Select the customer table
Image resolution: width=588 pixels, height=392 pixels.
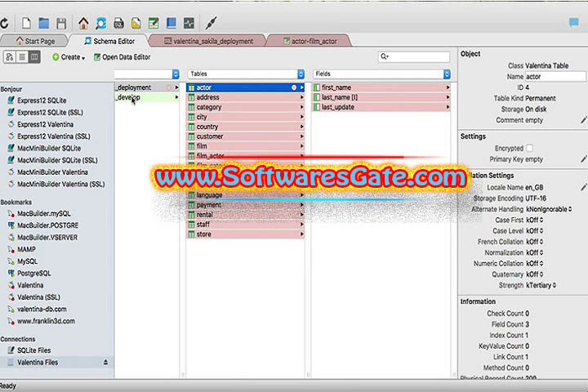click(246, 136)
